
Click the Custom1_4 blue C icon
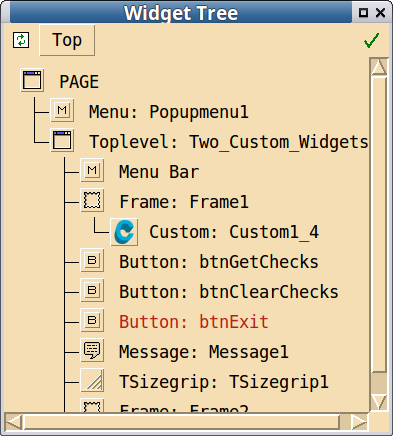click(x=124, y=232)
